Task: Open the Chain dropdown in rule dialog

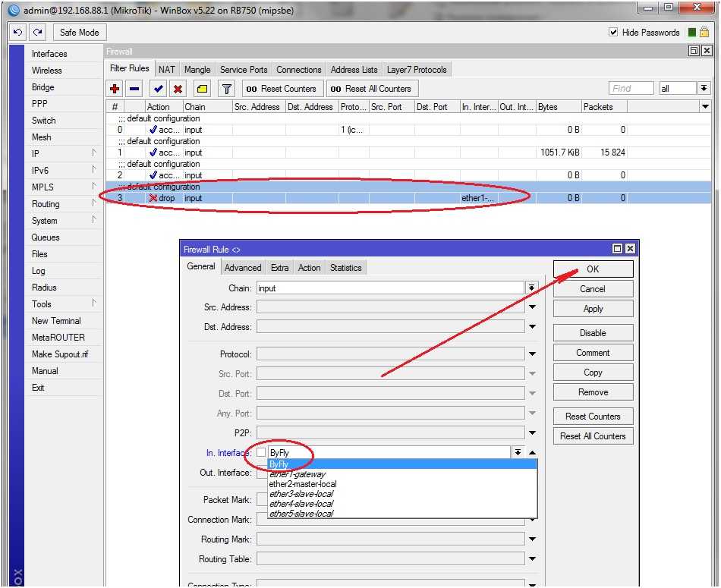Action: point(531,288)
